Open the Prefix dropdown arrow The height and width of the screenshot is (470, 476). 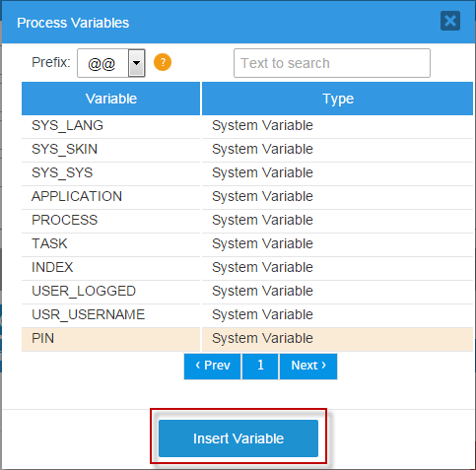click(x=137, y=63)
